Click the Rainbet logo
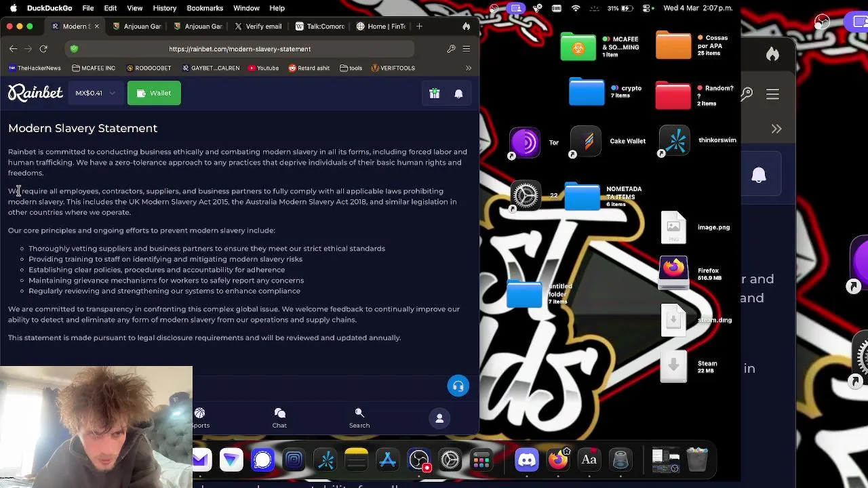This screenshot has width=868, height=488. click(35, 93)
